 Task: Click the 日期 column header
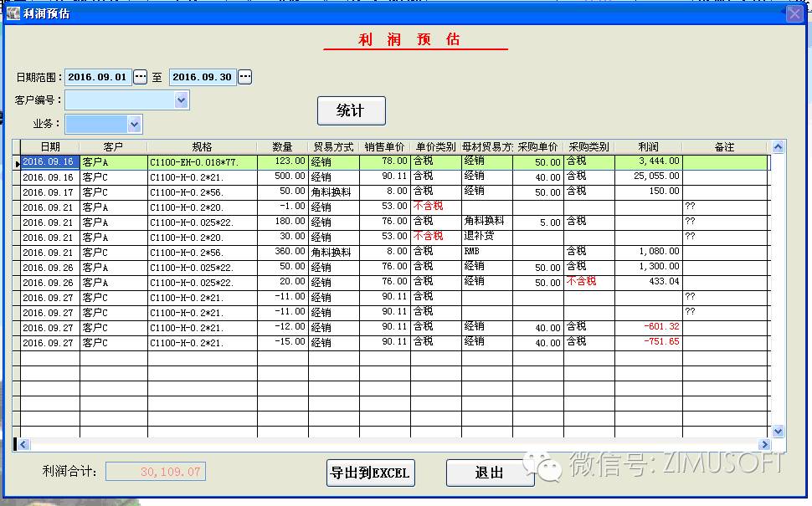point(50,147)
